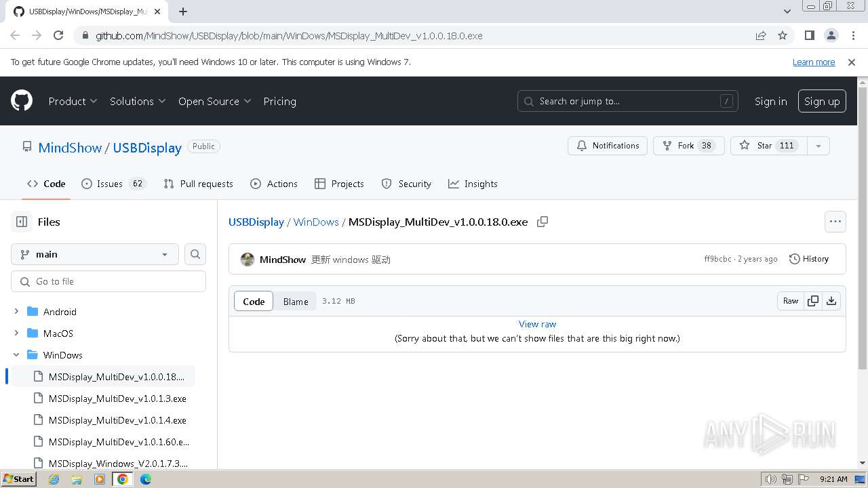Click USBDisplay breadcrumb link

pyautogui.click(x=256, y=222)
